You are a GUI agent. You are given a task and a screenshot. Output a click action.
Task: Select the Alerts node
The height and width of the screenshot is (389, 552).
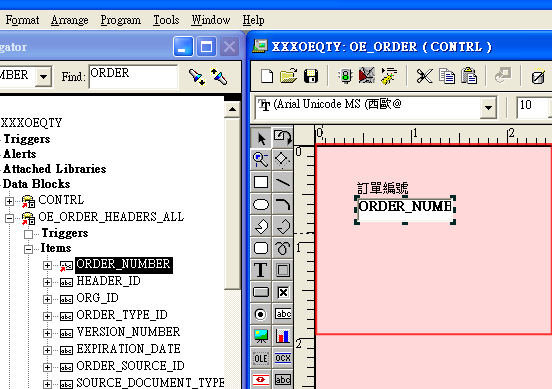coord(20,154)
